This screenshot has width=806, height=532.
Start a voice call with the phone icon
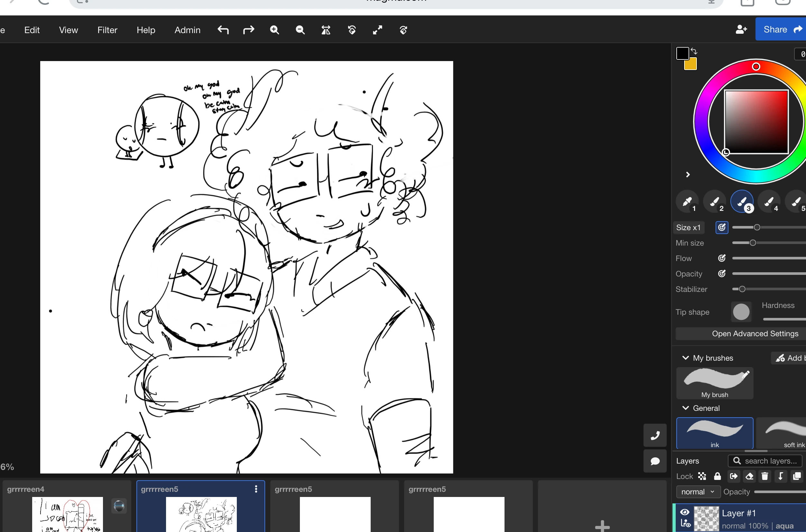pyautogui.click(x=655, y=435)
